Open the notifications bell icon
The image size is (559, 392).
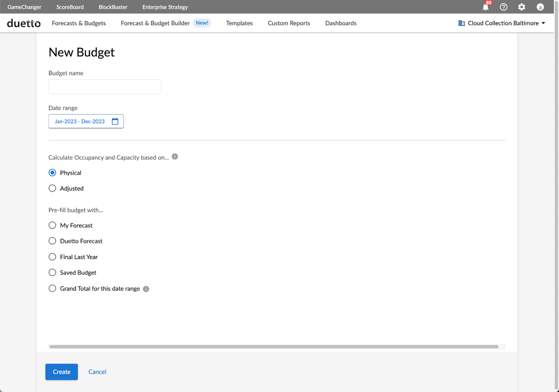click(485, 7)
